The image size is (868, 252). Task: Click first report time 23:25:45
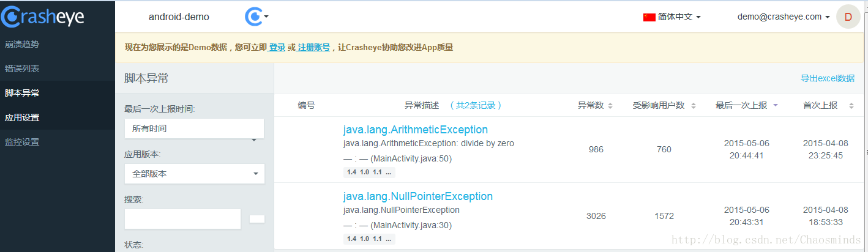pyautogui.click(x=825, y=155)
